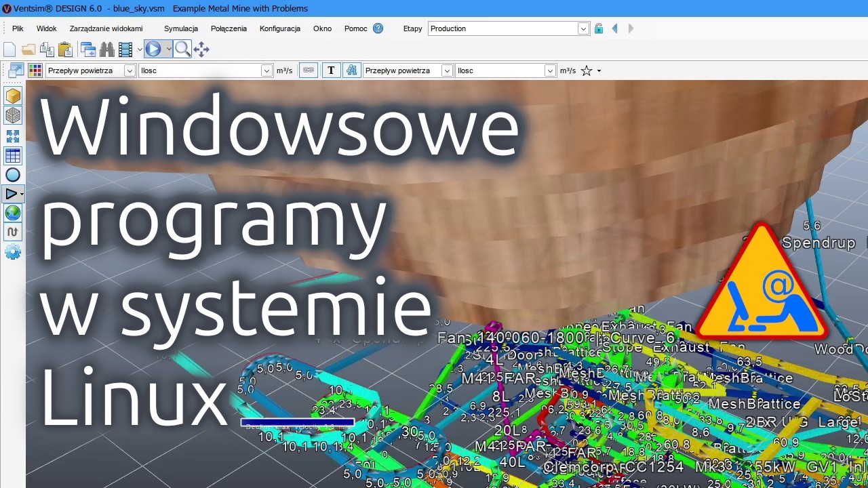Click the curved arrow path icon

tap(13, 232)
